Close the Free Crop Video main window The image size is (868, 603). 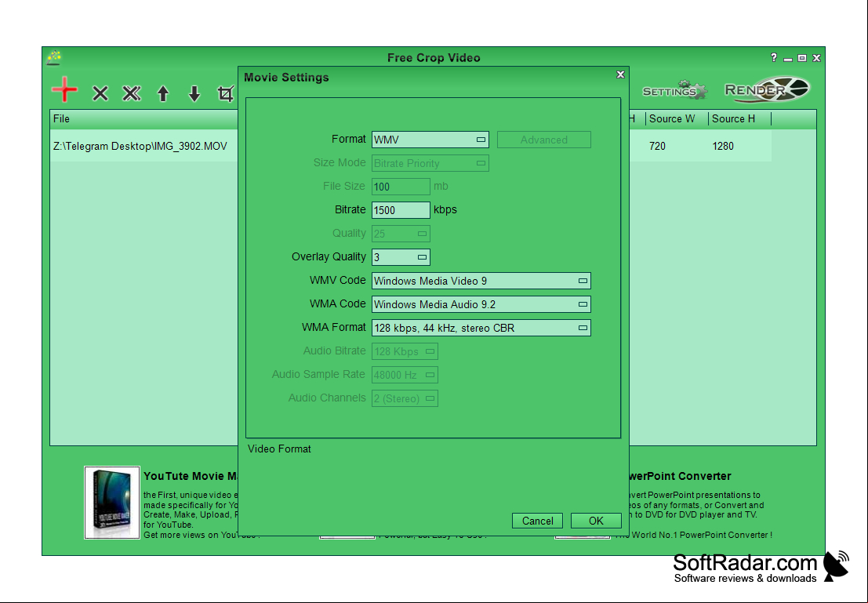tap(816, 57)
